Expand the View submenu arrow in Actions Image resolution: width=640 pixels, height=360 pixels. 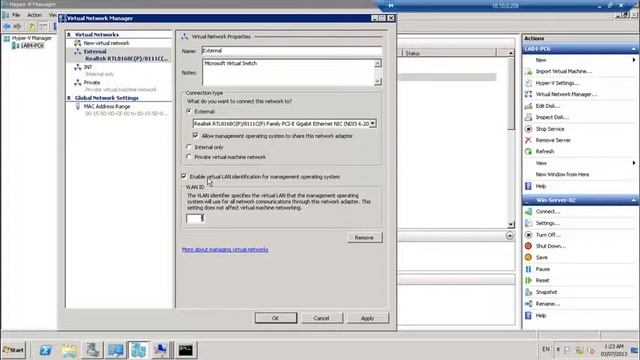pyautogui.click(x=633, y=163)
